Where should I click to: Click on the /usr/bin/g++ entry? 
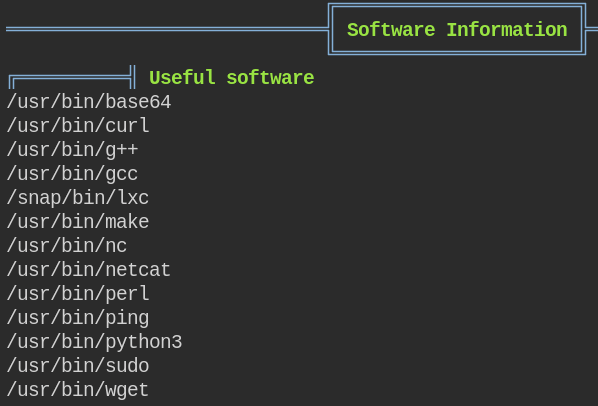[x=72, y=150]
